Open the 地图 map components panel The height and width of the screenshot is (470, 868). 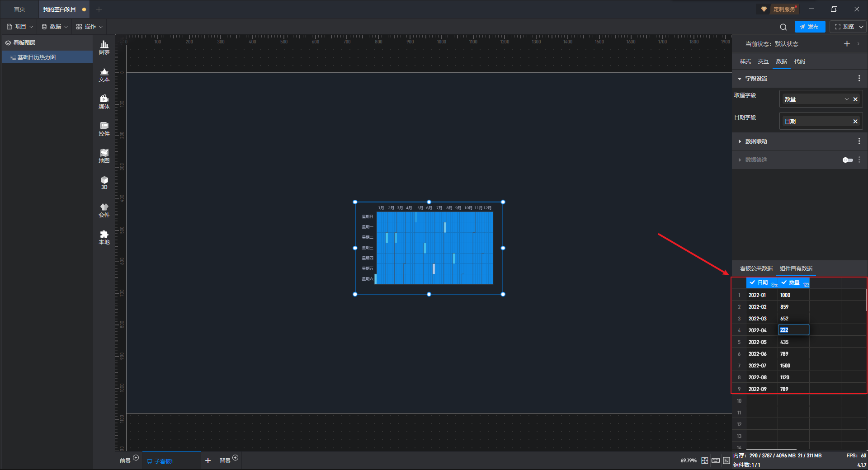click(104, 156)
